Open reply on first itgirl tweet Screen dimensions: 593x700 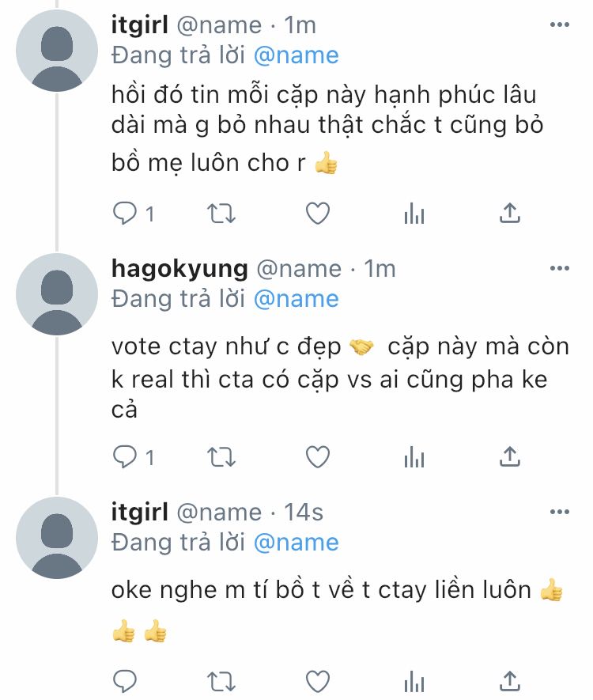pyautogui.click(x=125, y=213)
